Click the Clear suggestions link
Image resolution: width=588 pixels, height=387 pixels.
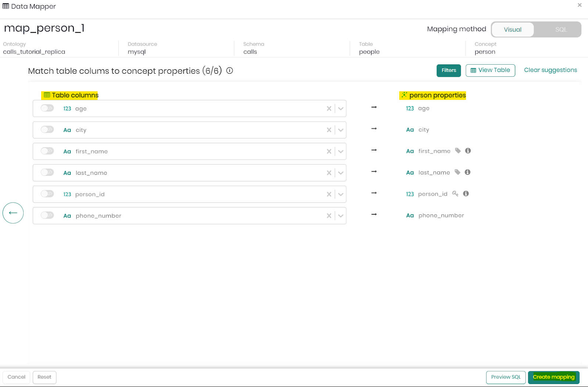tap(550, 70)
